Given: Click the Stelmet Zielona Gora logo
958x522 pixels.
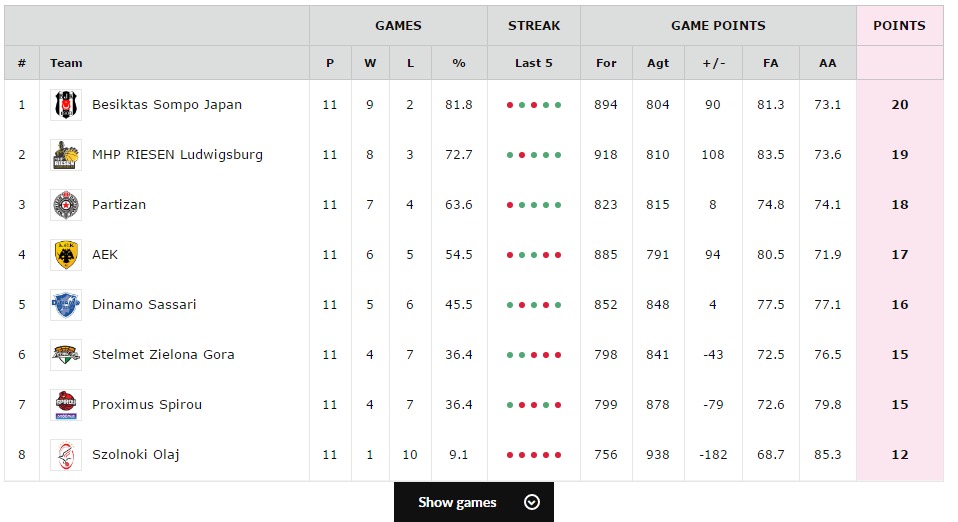Looking at the screenshot, I should pyautogui.click(x=66, y=355).
